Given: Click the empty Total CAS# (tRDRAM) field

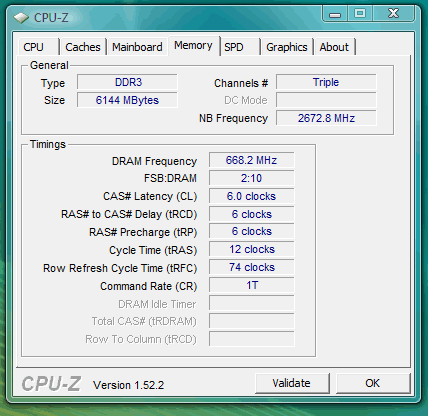Looking at the screenshot, I should pos(252,321).
